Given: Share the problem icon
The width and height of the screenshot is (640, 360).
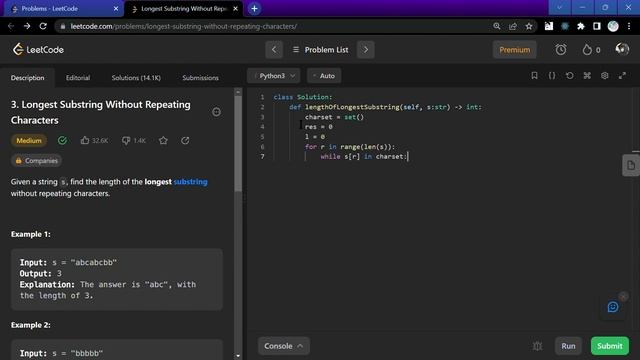Looking at the screenshot, I should point(185,140).
